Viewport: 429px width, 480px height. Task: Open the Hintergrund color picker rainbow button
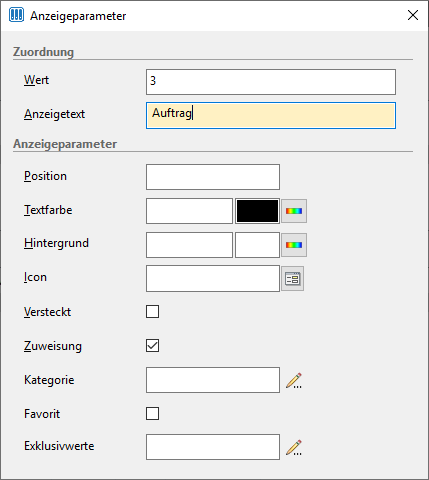coord(294,245)
